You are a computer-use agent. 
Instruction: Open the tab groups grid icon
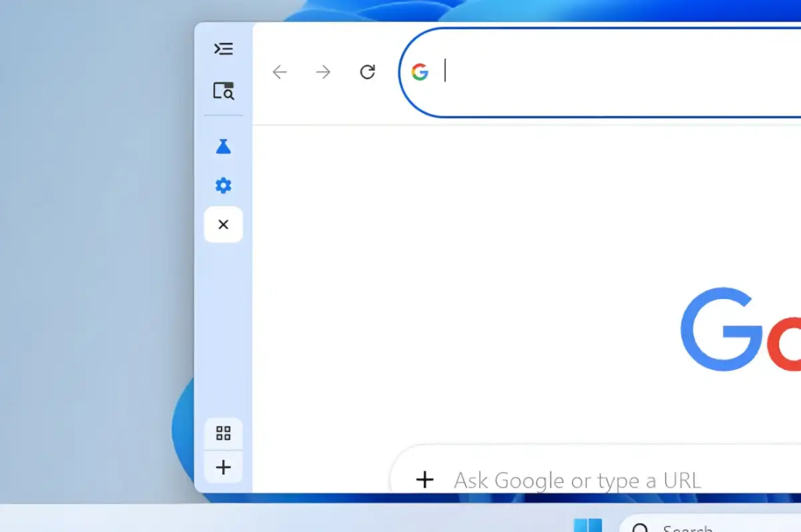223,434
